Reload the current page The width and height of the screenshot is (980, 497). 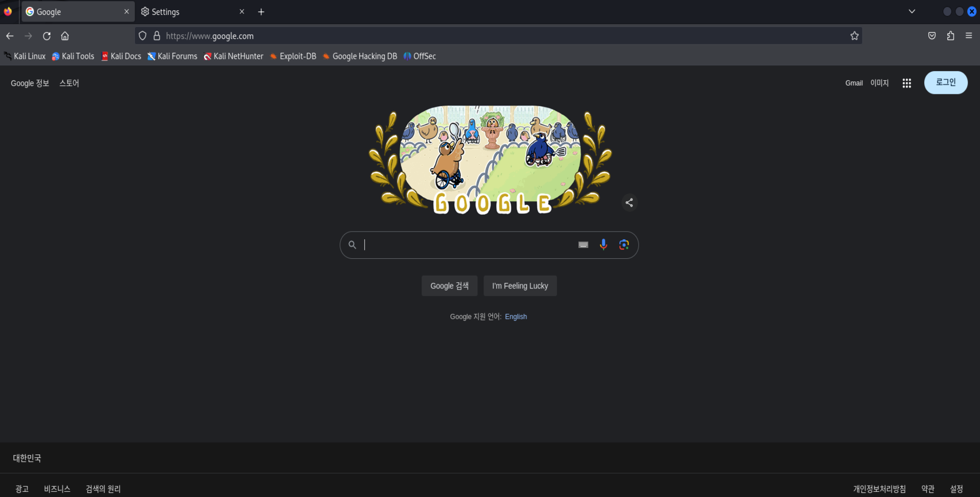click(x=47, y=36)
